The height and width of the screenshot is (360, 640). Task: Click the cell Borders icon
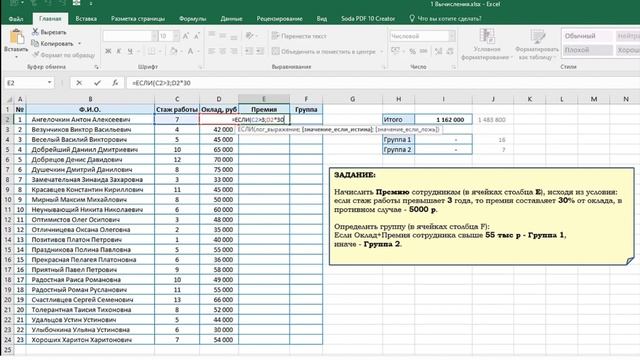pyautogui.click(x=151, y=51)
